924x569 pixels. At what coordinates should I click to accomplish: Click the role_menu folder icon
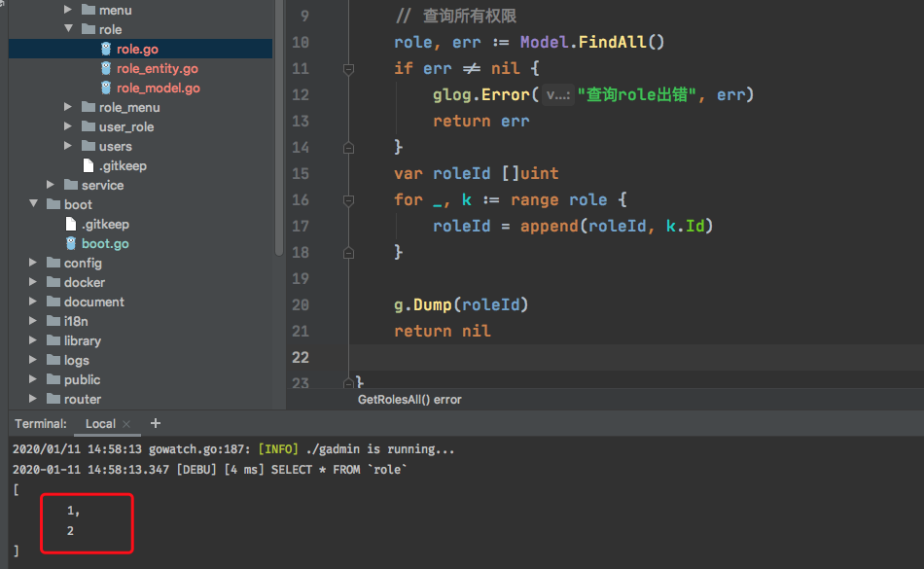click(89, 107)
